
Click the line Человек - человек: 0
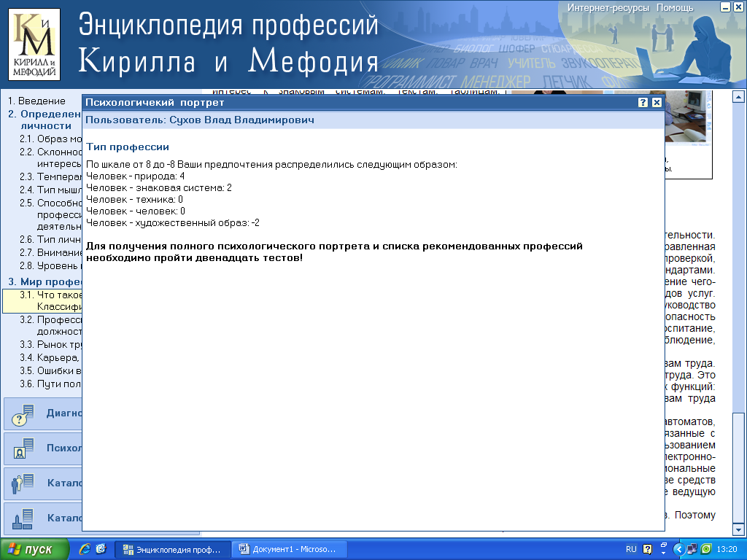[136, 211]
